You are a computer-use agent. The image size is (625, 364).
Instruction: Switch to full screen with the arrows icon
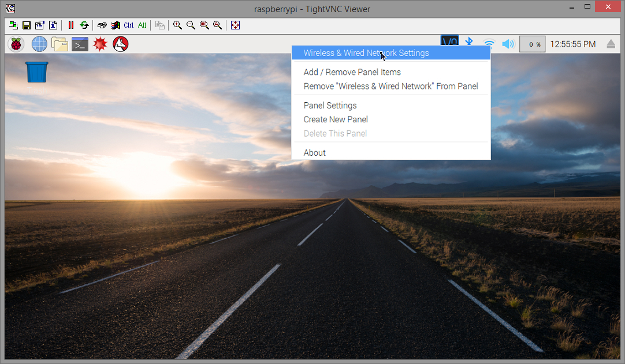[x=235, y=25]
